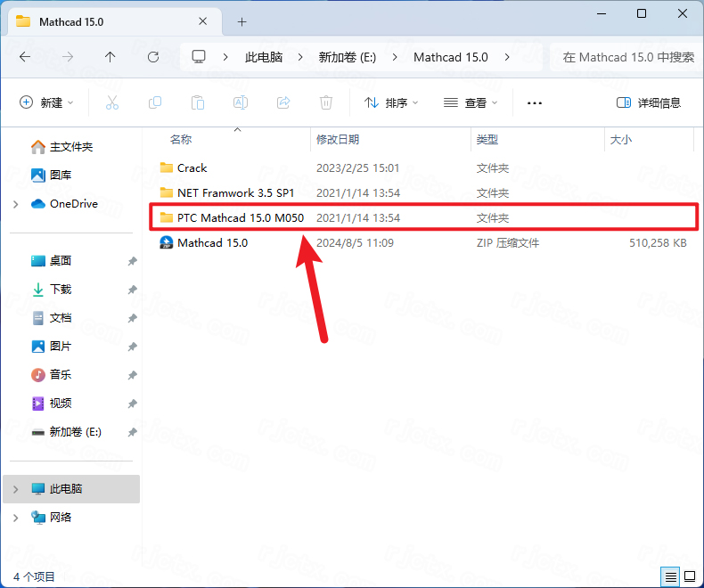704x588 pixels.
Task: Sort files by 修改日期 column header
Action: [x=338, y=140]
